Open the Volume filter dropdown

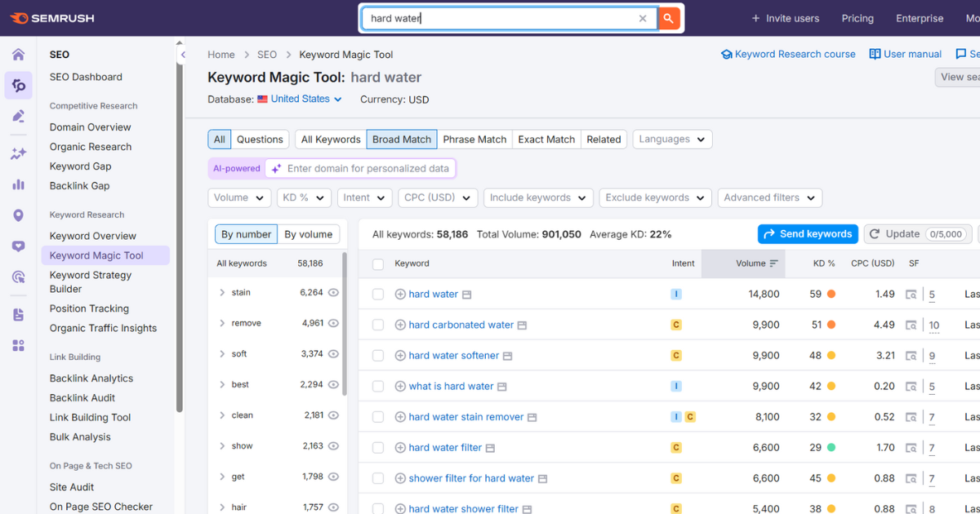239,197
